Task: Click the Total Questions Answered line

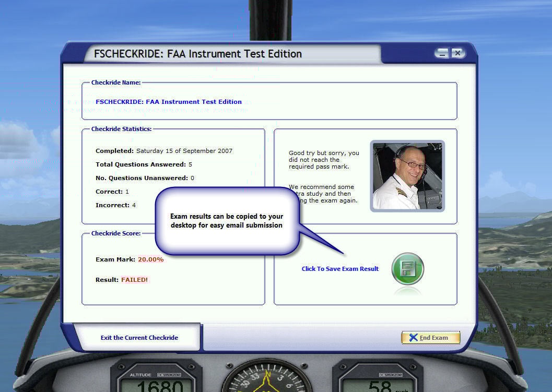Action: [144, 164]
